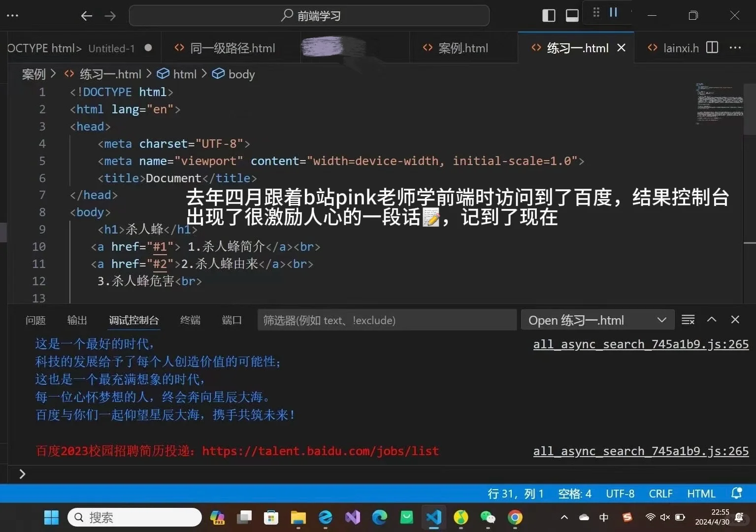Screen dimensions: 756x532
Task: Pause the debug session
Action: pos(613,12)
